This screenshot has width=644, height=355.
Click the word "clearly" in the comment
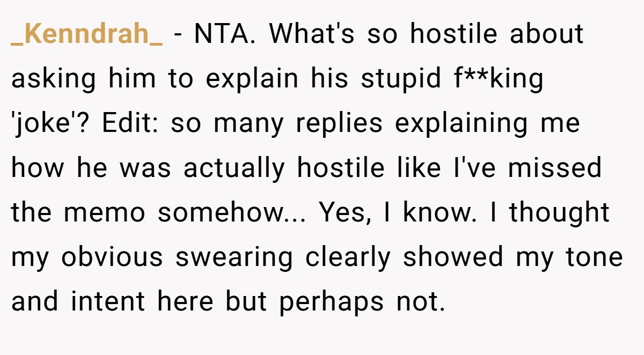tap(348, 257)
